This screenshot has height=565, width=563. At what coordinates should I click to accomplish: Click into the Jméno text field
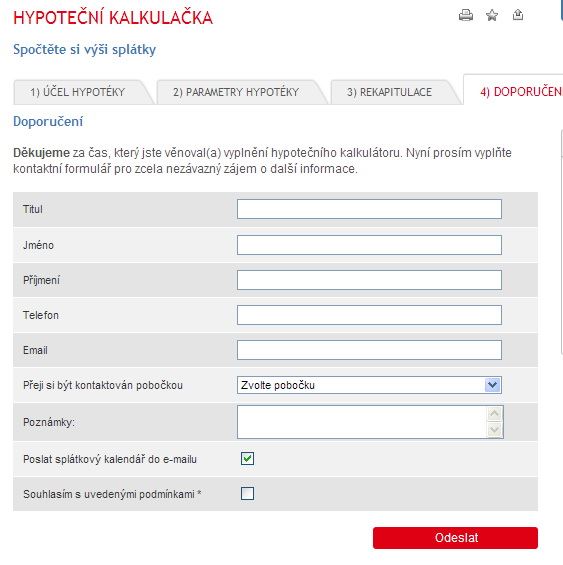click(x=369, y=245)
